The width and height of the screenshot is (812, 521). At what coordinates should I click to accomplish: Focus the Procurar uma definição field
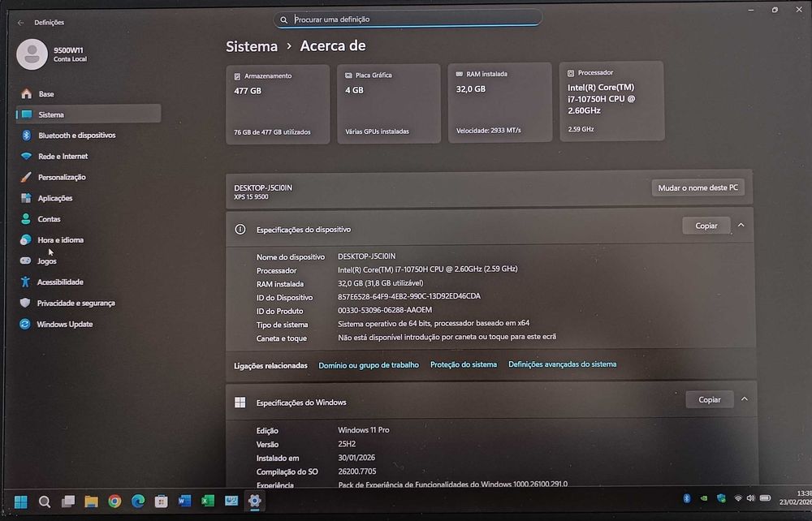pyautogui.click(x=408, y=19)
